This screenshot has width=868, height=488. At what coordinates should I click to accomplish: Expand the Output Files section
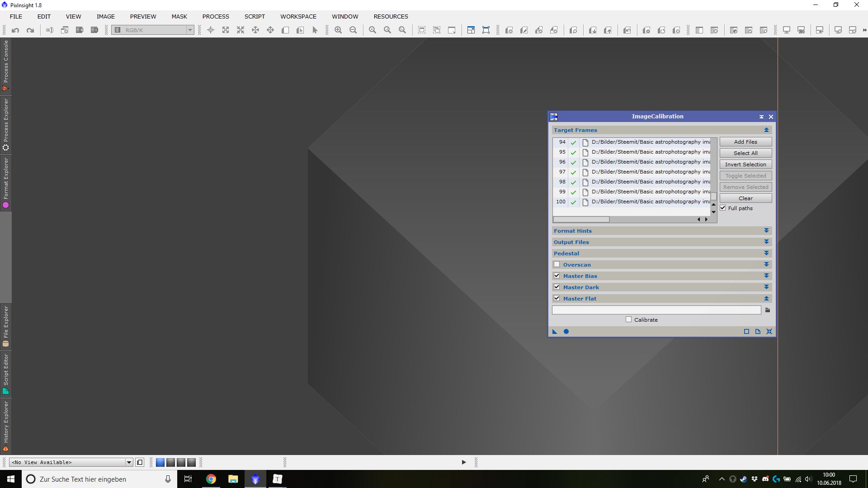[766, 242]
